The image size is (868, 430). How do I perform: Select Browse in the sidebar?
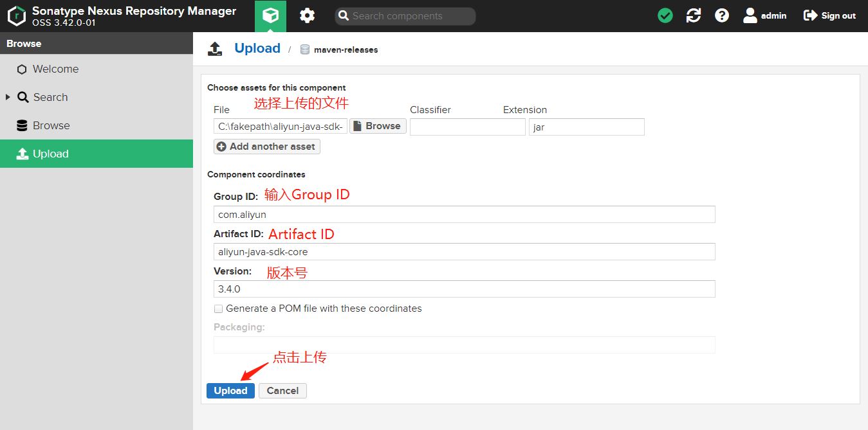coord(97,125)
